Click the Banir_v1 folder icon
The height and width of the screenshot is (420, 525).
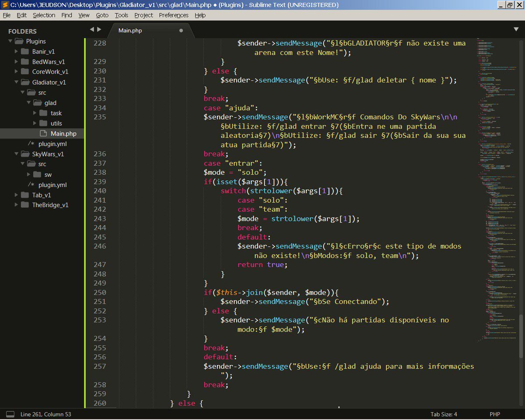25,51
